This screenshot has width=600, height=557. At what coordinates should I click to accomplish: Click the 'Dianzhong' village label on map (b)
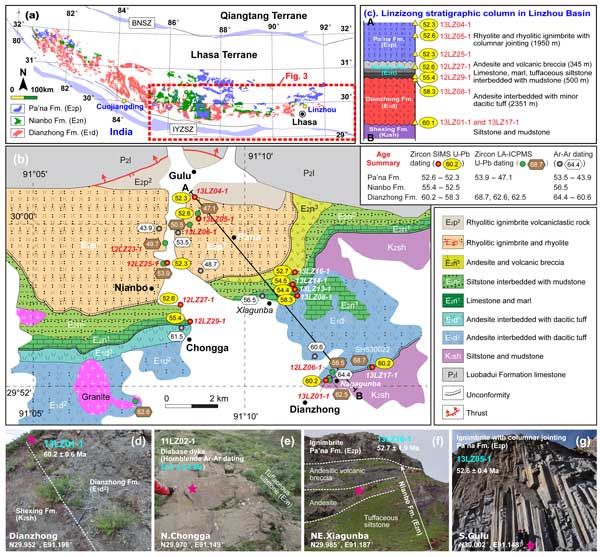(315, 409)
